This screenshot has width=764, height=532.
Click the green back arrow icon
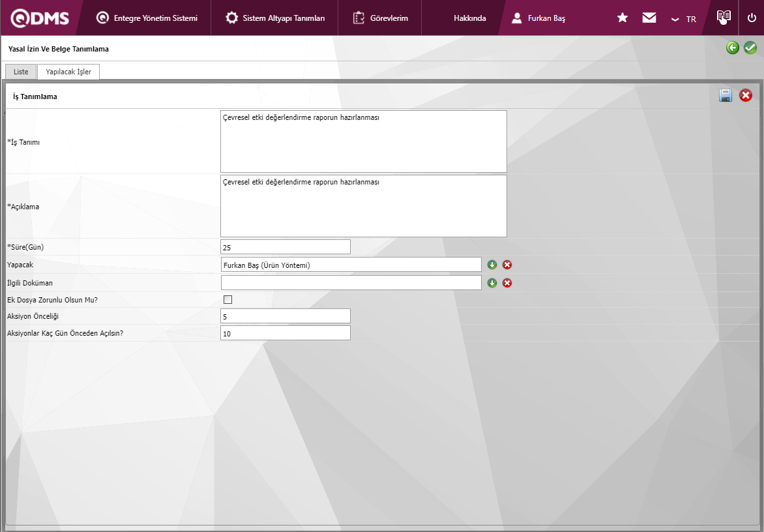[x=733, y=48]
